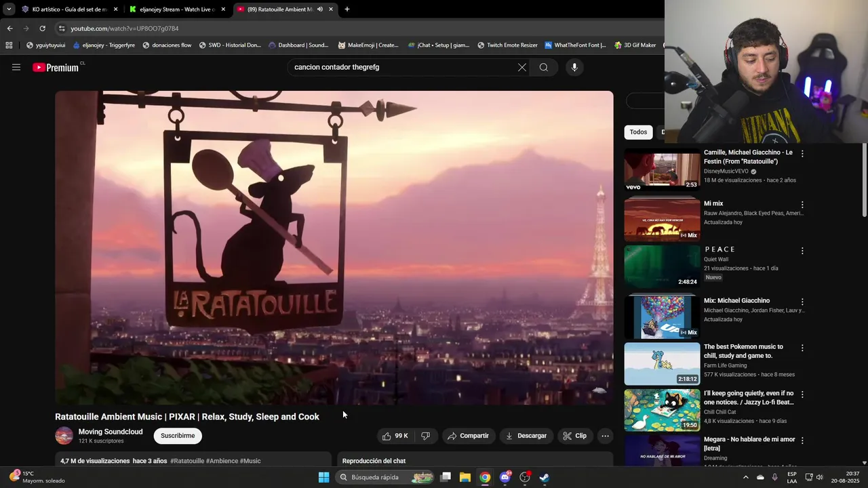The width and height of the screenshot is (868, 488).
Task: Create a Clip of the video
Action: [x=575, y=436]
